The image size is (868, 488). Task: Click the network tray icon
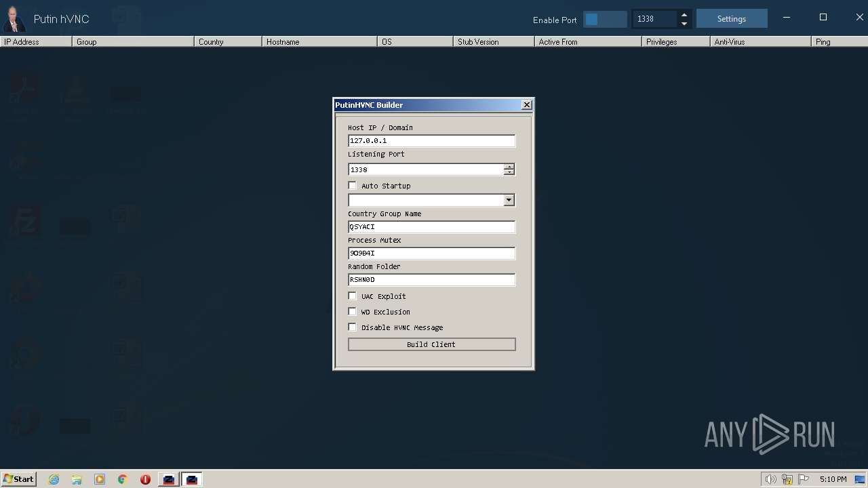787,479
